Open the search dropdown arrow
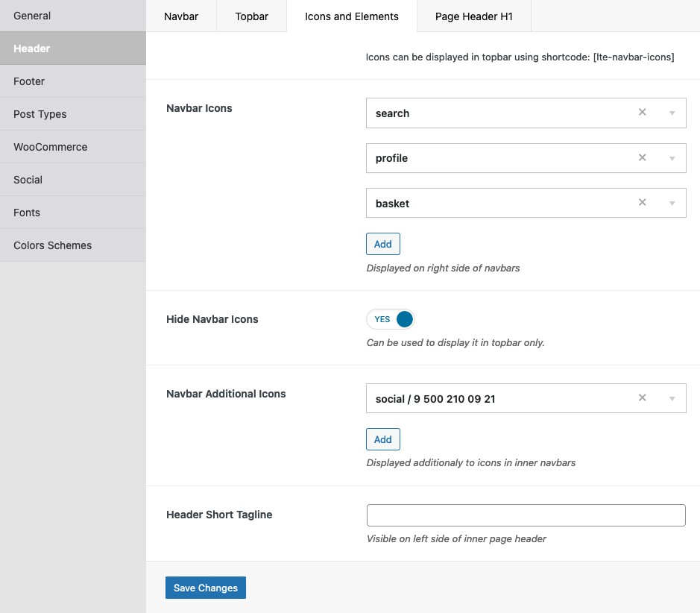 coord(672,113)
